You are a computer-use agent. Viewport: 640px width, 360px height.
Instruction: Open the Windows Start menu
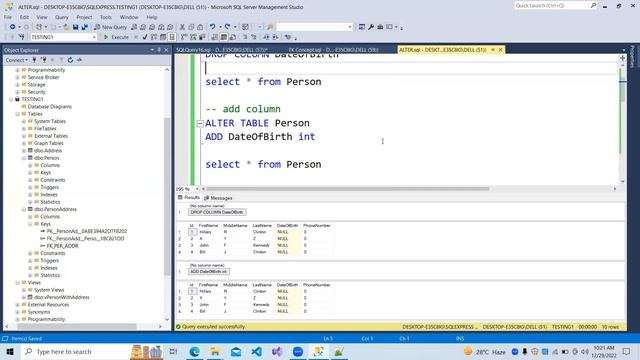click(10, 351)
